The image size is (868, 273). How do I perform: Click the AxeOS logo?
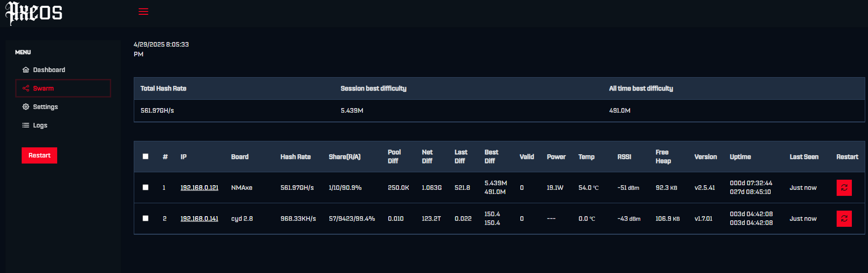tap(34, 13)
